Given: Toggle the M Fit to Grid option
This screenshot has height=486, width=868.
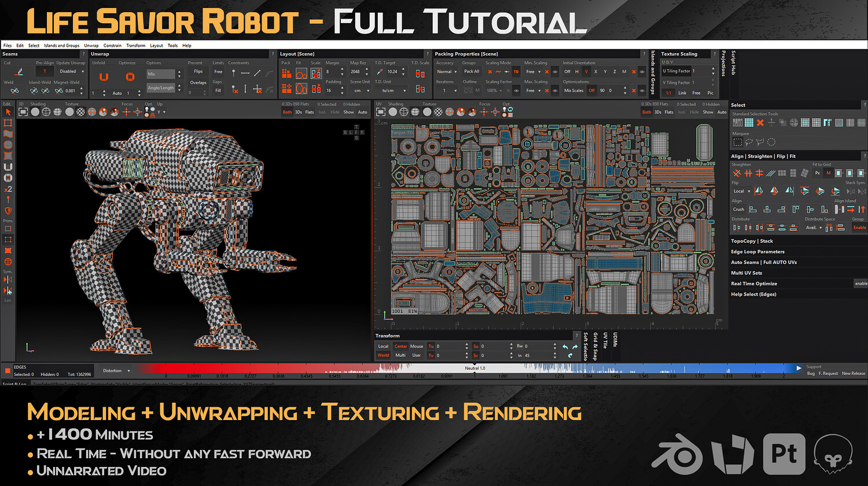Looking at the screenshot, I should click(828, 173).
